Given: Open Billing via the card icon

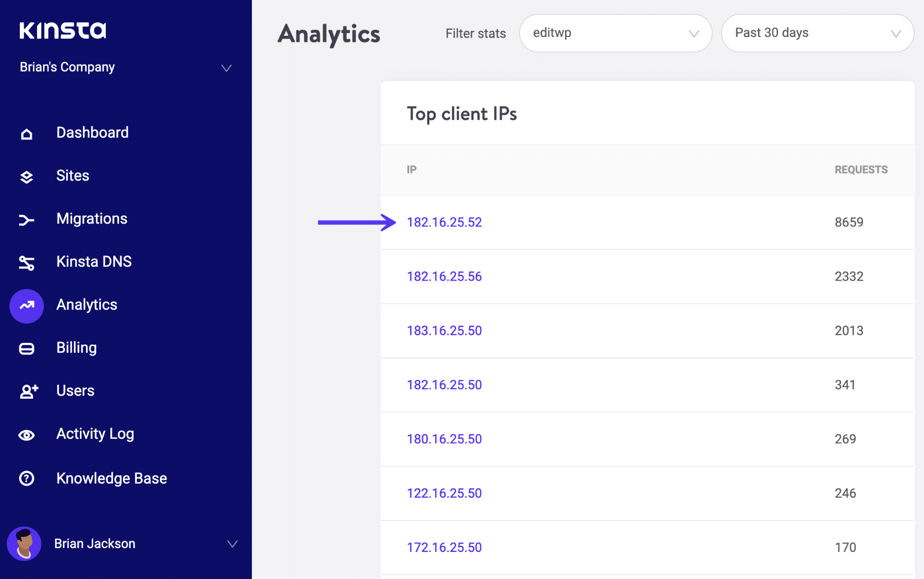Looking at the screenshot, I should click(26, 348).
